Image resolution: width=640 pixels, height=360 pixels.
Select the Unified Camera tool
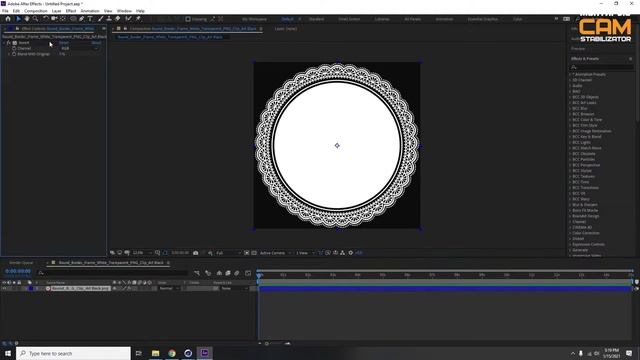tap(54, 19)
